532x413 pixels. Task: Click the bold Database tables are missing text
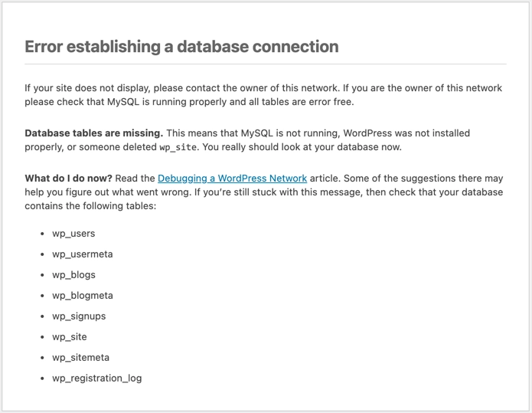(x=93, y=133)
